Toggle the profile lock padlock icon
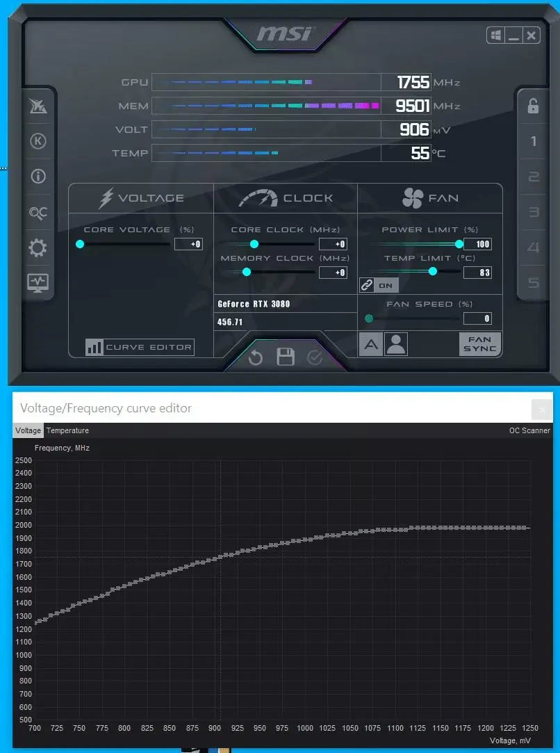The width and height of the screenshot is (560, 753). [x=533, y=106]
